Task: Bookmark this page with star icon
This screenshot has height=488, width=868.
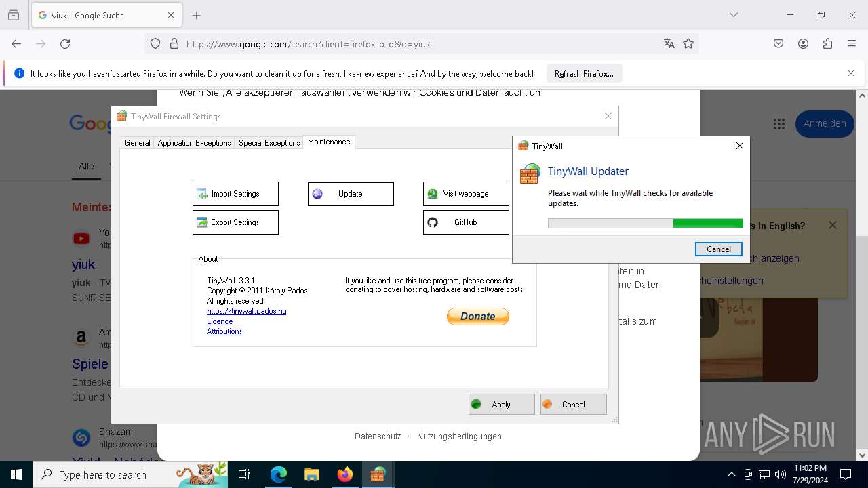Action: tap(688, 44)
